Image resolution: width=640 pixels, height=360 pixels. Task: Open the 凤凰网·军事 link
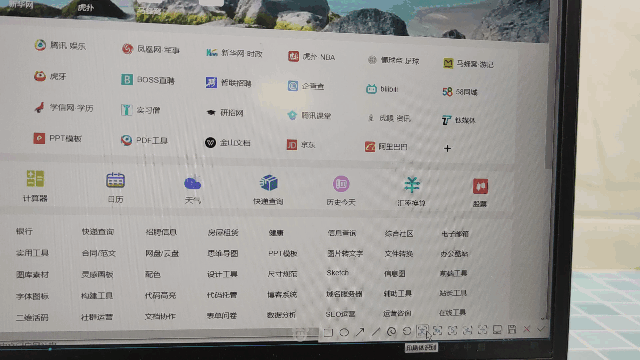pos(151,49)
